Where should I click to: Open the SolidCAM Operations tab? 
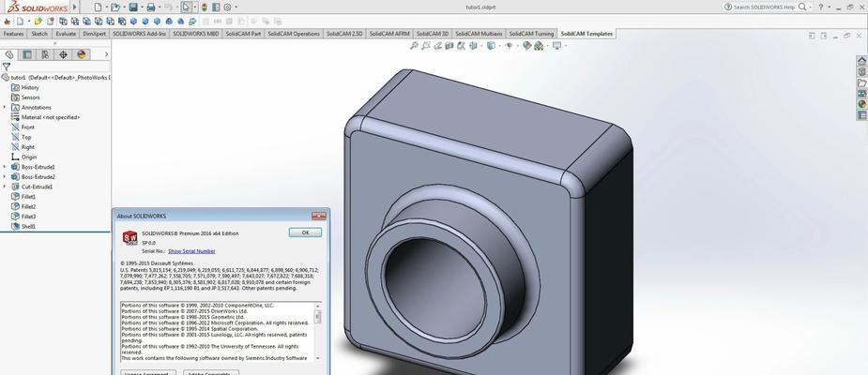coord(294,34)
